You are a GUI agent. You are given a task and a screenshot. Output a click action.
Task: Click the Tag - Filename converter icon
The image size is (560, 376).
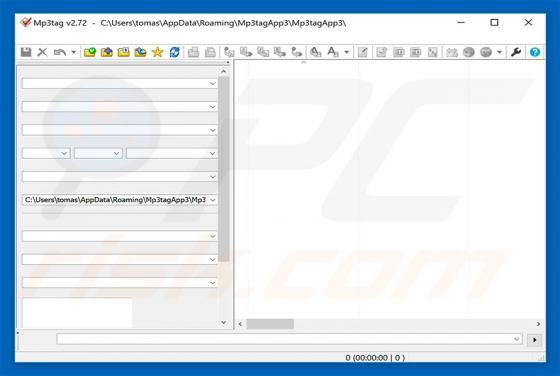tap(229, 52)
